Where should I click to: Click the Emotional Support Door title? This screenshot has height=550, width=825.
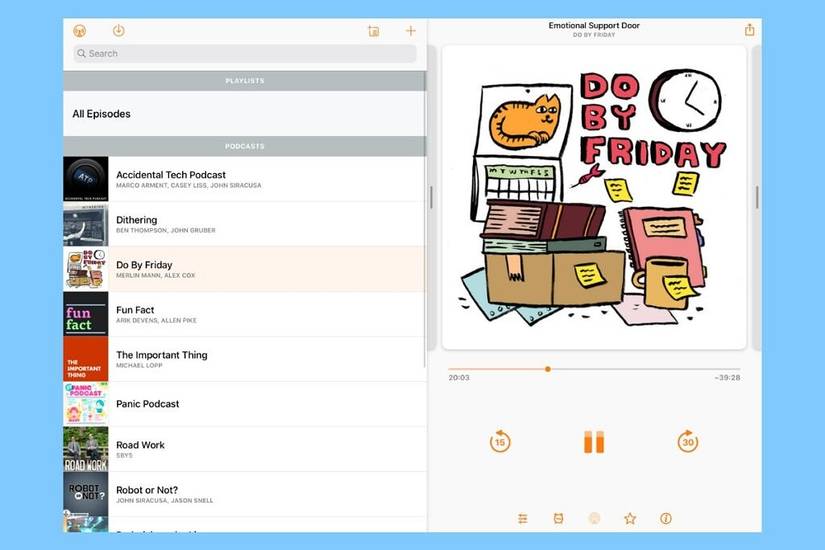594,25
